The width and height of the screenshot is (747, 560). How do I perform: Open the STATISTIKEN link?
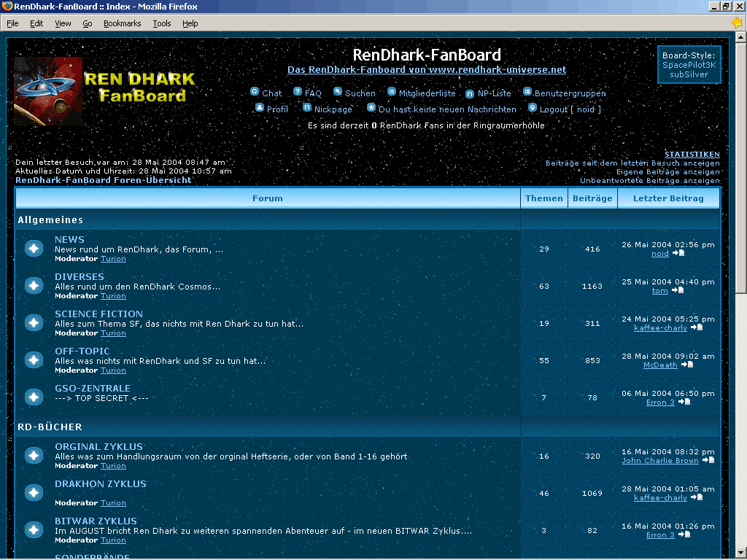click(692, 154)
